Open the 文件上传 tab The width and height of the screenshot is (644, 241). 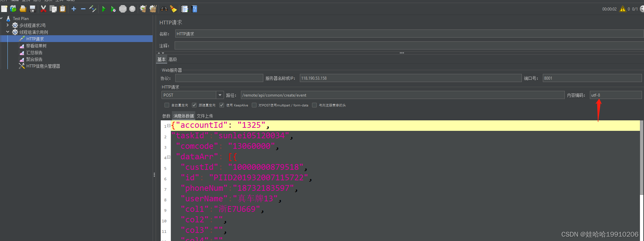205,116
